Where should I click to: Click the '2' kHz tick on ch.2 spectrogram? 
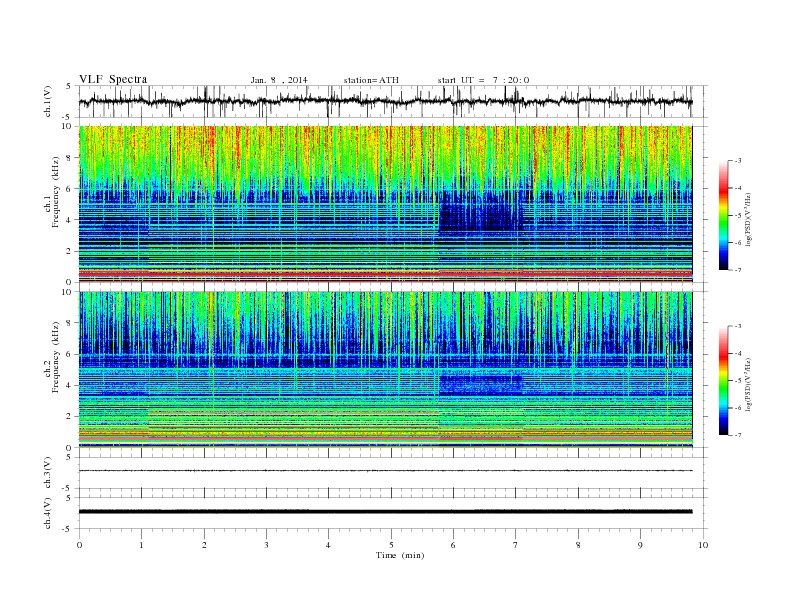click(x=69, y=417)
